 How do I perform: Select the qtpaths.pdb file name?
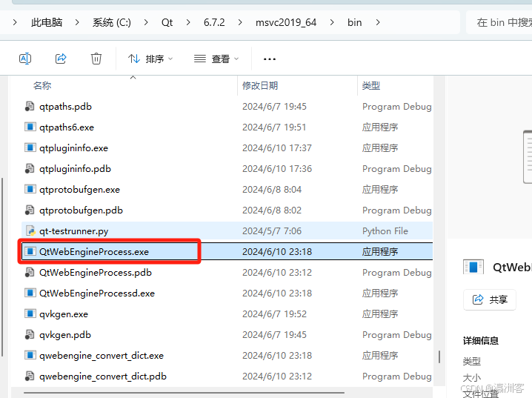coord(65,107)
